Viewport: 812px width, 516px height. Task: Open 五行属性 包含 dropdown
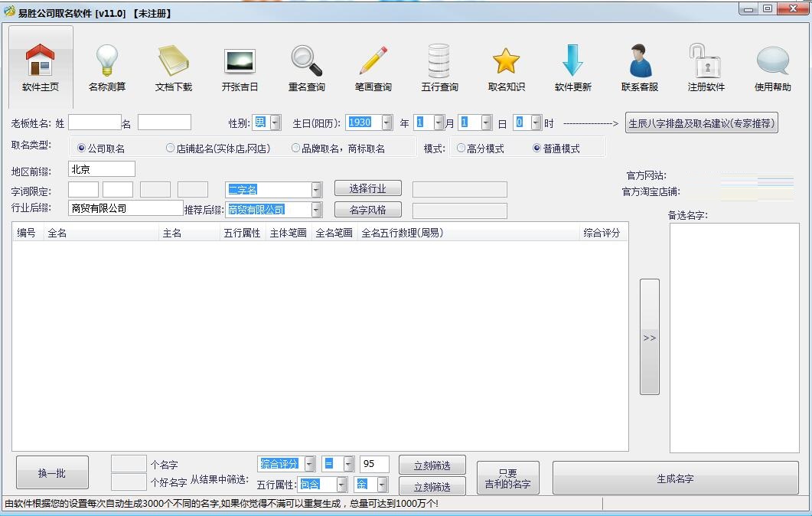[x=342, y=485]
